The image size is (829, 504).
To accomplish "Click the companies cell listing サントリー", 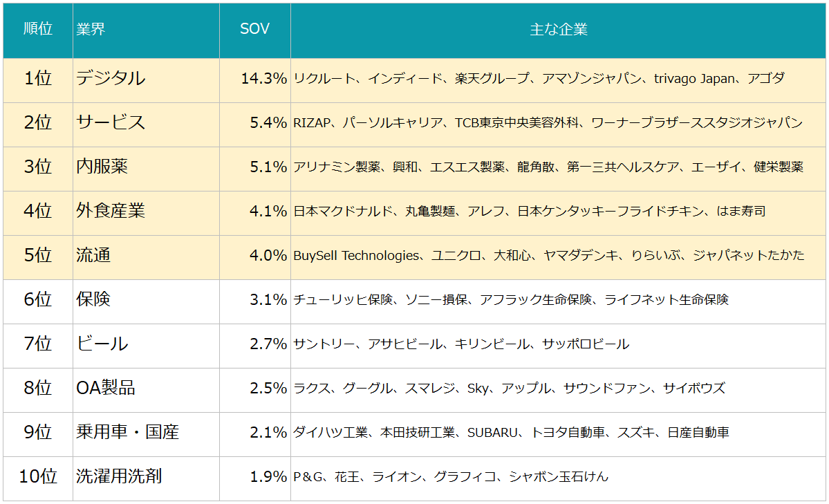I will (558, 346).
